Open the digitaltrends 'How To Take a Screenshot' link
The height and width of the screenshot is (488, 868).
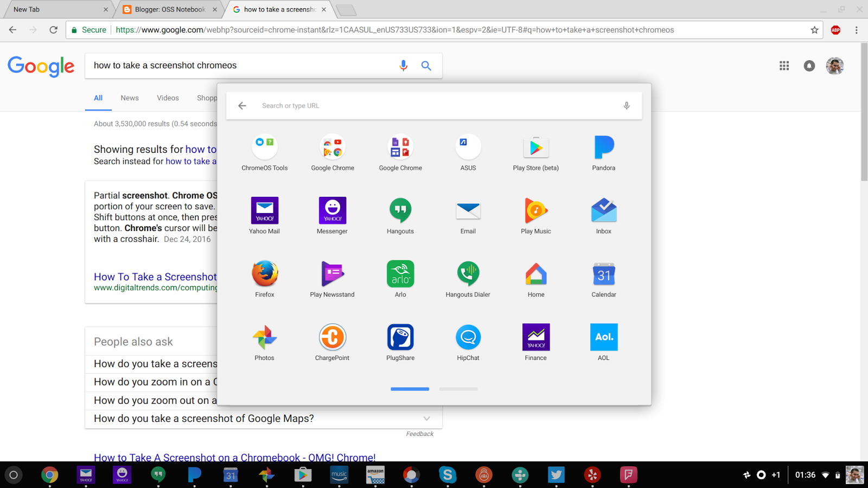point(155,277)
